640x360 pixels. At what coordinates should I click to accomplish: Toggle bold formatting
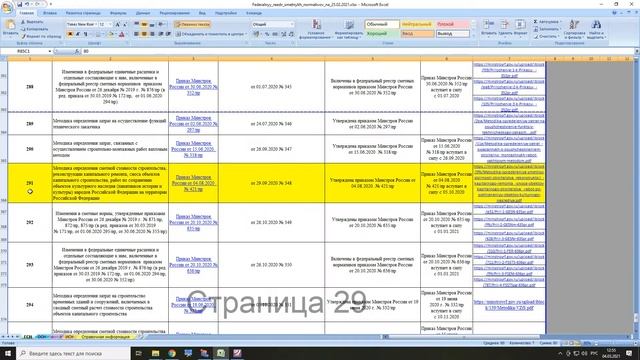(x=70, y=34)
